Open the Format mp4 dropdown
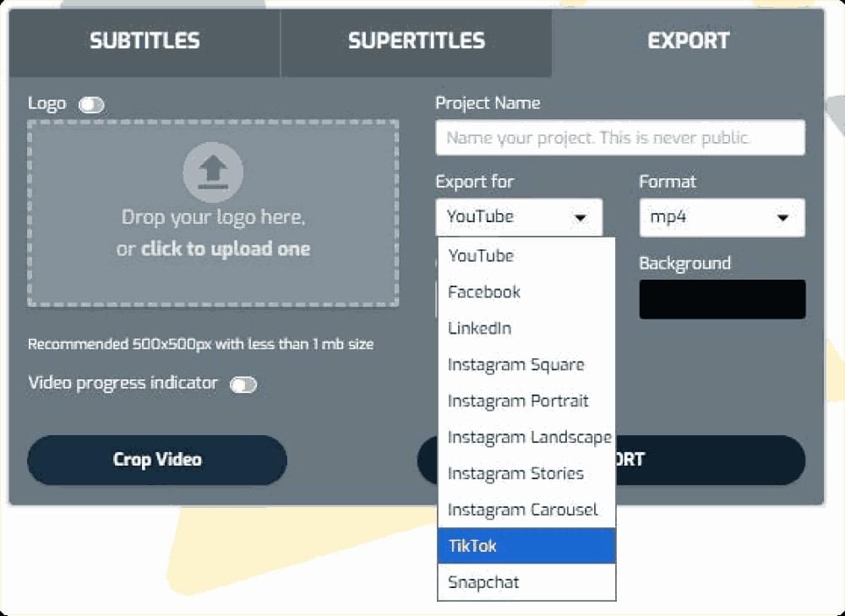Screen dimensions: 845x616 coord(722,217)
